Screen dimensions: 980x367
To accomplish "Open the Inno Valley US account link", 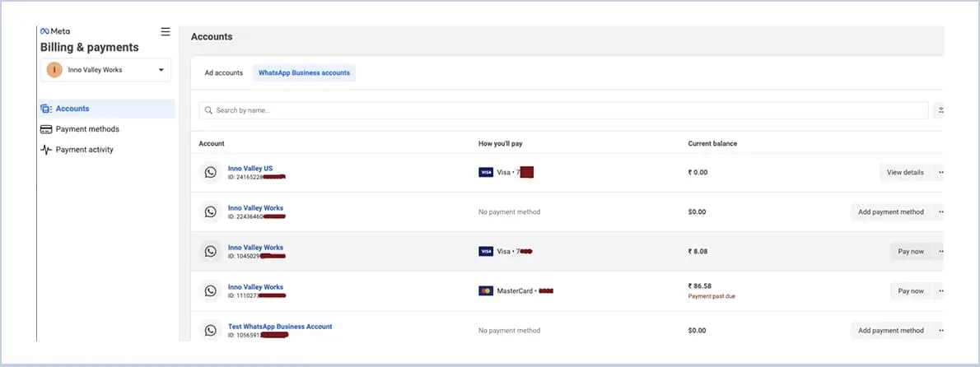I will (x=250, y=169).
